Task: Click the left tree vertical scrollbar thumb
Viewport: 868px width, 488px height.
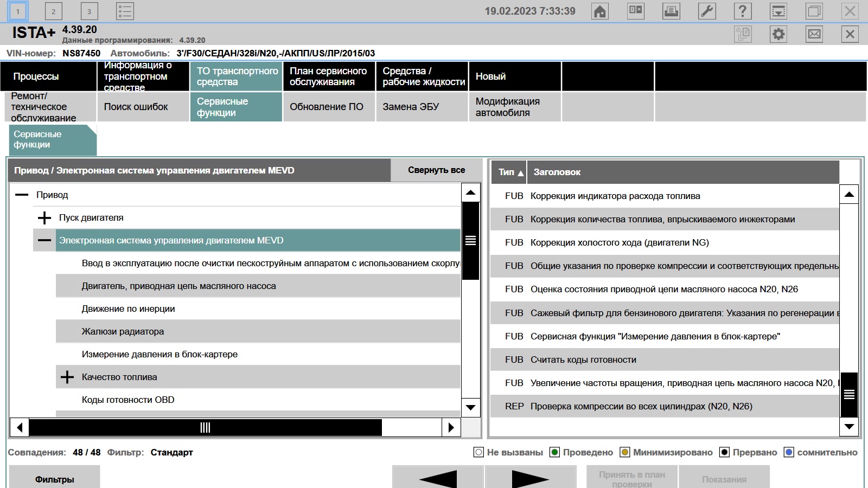Action: click(470, 241)
